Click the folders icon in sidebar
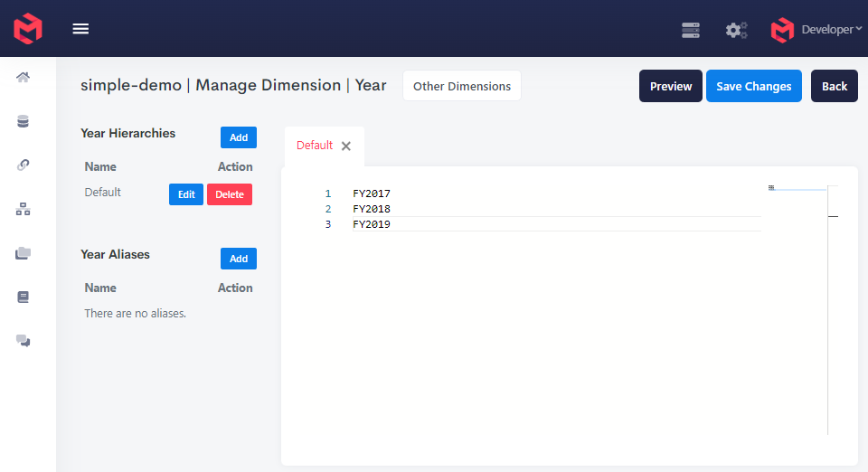 coord(24,253)
